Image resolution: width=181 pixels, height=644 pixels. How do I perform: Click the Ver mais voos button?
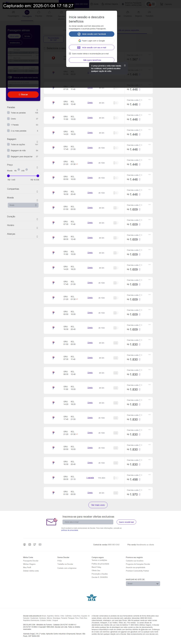click(98, 505)
